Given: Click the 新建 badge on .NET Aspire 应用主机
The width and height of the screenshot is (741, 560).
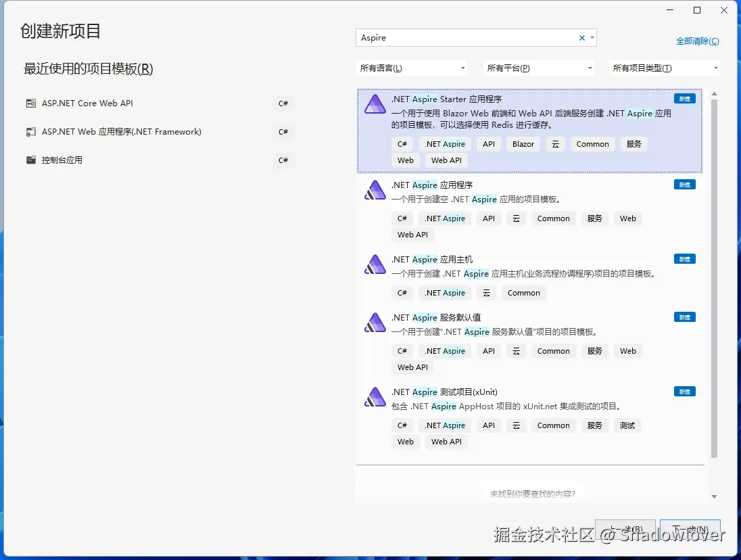Looking at the screenshot, I should tap(684, 259).
